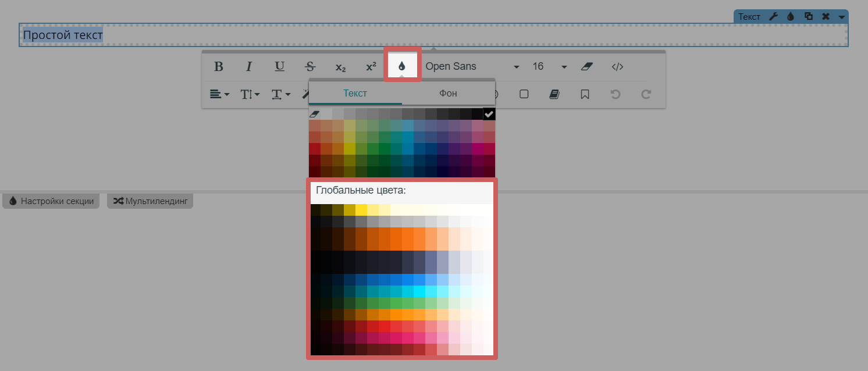Pick the black swatch with checkmark
This screenshot has width=868, height=371.
pyautogui.click(x=489, y=114)
